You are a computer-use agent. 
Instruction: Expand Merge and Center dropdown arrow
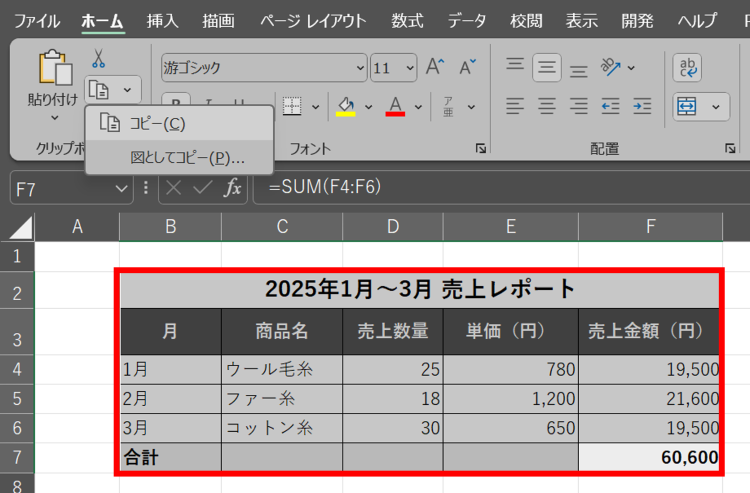716,107
